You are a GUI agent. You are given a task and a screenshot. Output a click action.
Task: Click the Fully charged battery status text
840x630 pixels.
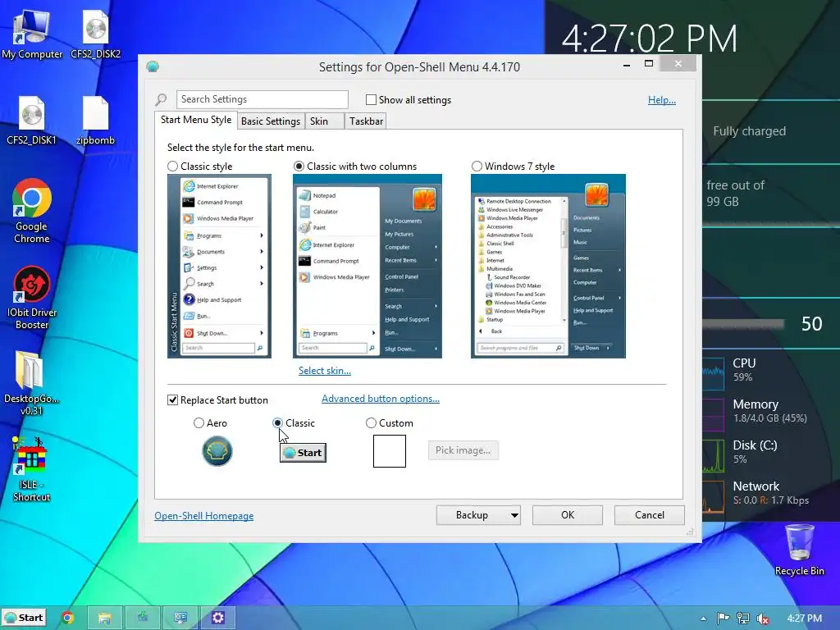coord(749,131)
